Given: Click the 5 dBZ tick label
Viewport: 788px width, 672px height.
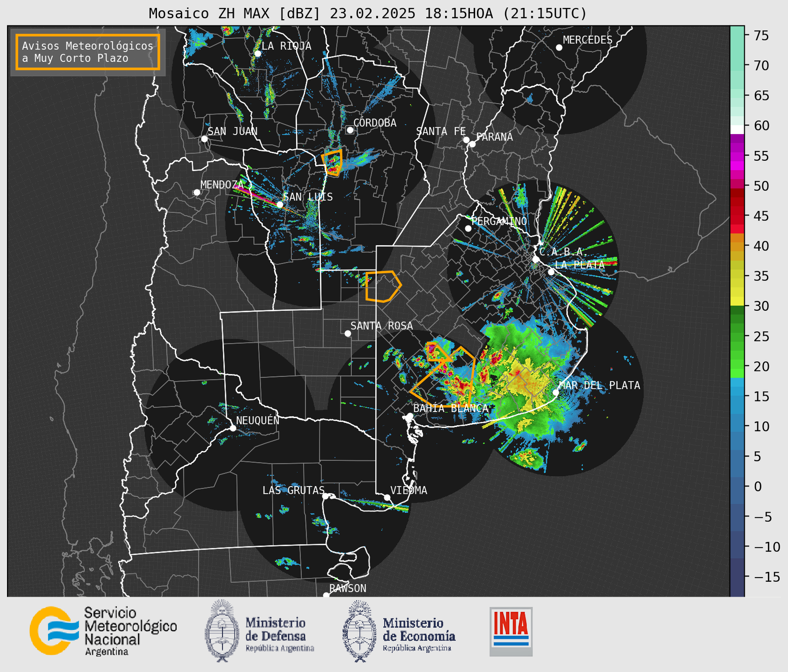Looking at the screenshot, I should click(757, 456).
